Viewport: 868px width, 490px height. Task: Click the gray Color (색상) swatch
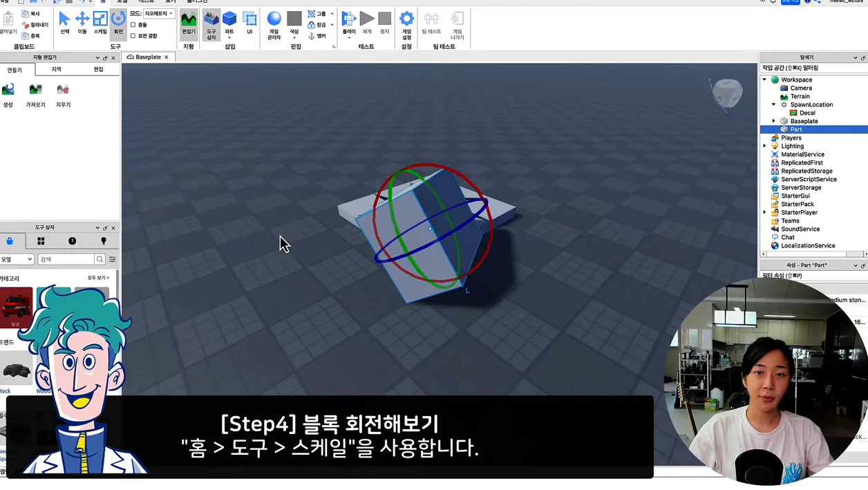click(294, 19)
